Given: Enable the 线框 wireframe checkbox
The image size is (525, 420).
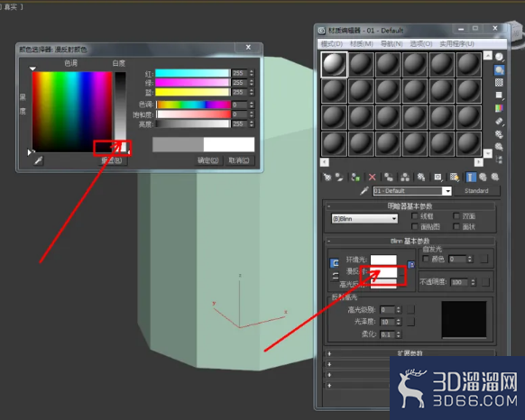Looking at the screenshot, I should [415, 215].
